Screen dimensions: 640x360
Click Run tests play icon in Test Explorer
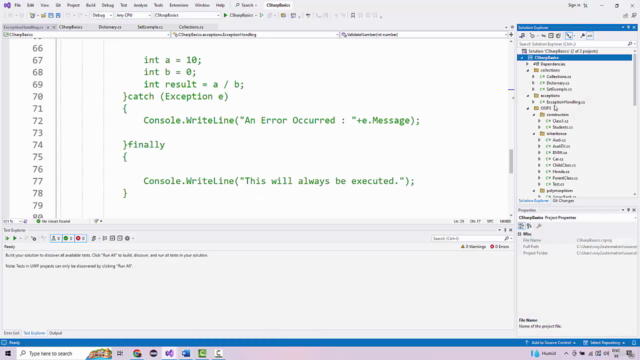15,238
